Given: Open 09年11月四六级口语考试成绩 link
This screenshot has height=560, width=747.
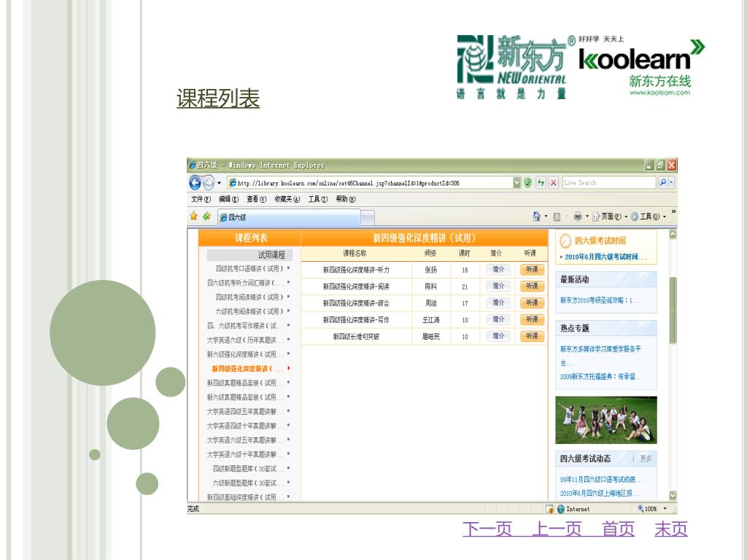Looking at the screenshot, I should click(x=601, y=480).
